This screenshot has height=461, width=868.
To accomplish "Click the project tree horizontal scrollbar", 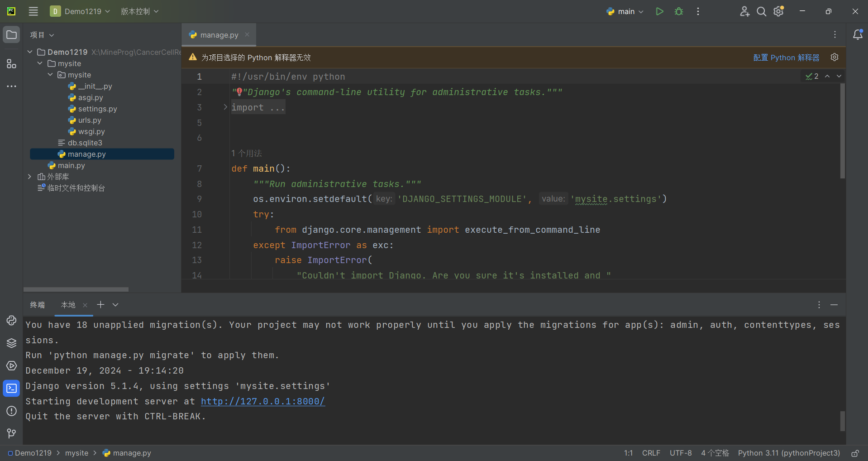I will [x=76, y=289].
